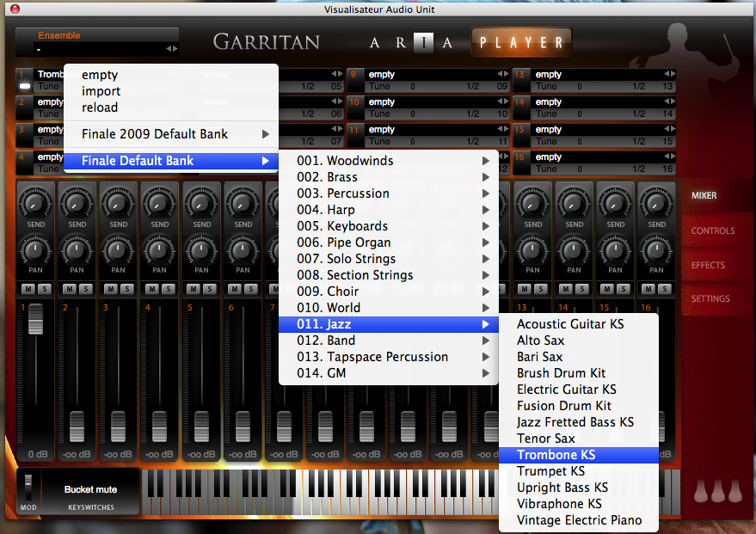This screenshot has height=534, width=756.
Task: Solo mixer channel 2
Action: pyautogui.click(x=86, y=289)
